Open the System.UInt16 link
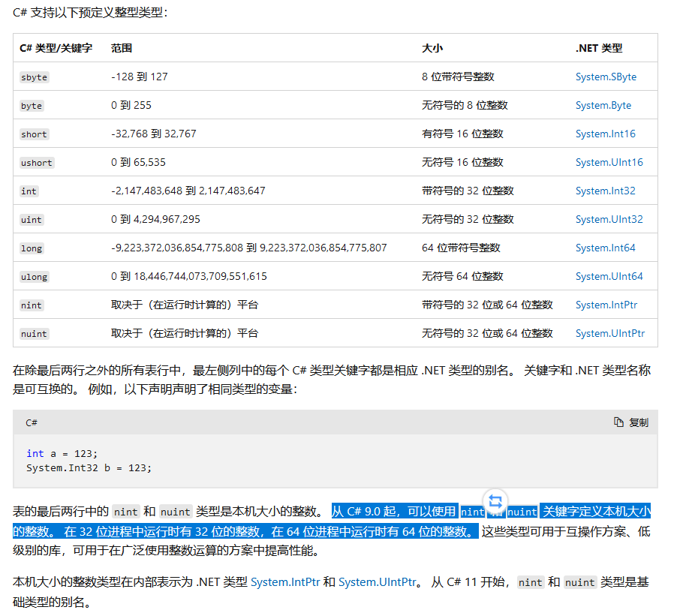Image resolution: width=677 pixels, height=616 pixels. point(609,162)
